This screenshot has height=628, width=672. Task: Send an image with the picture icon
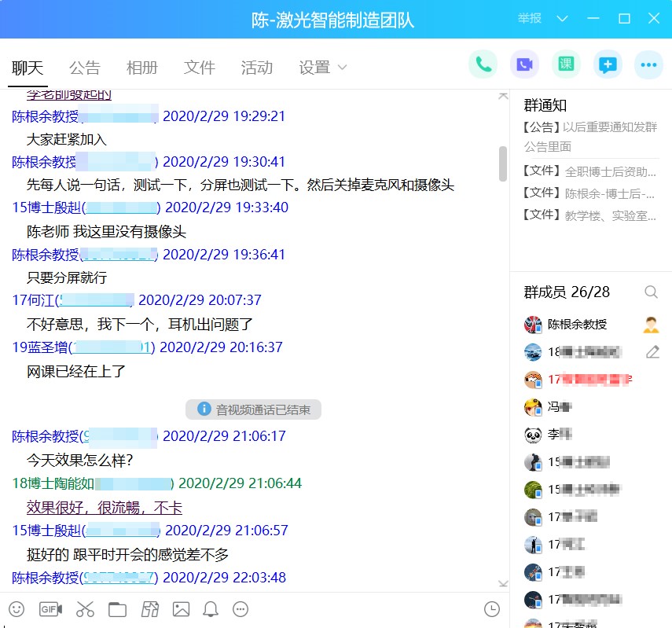(182, 609)
